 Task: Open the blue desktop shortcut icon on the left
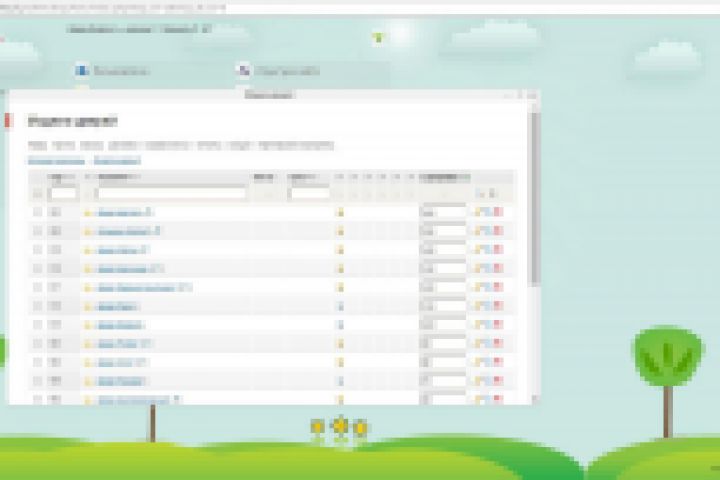pyautogui.click(x=82, y=70)
